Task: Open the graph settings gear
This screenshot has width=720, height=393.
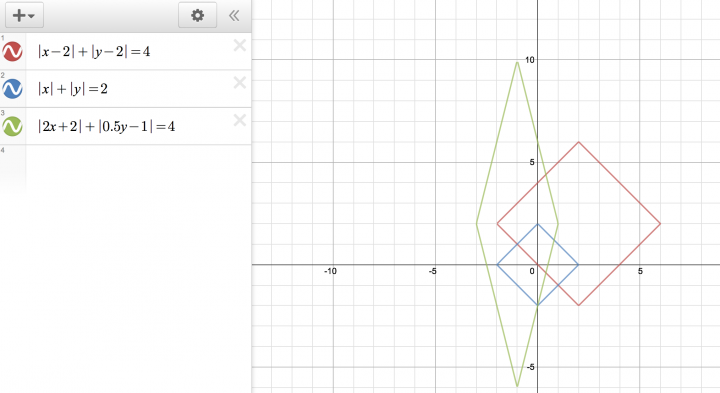Action: click(x=197, y=15)
